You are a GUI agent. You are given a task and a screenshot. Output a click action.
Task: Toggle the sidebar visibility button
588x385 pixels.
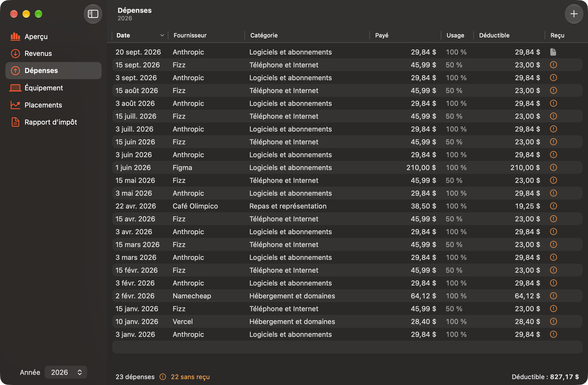pos(93,14)
